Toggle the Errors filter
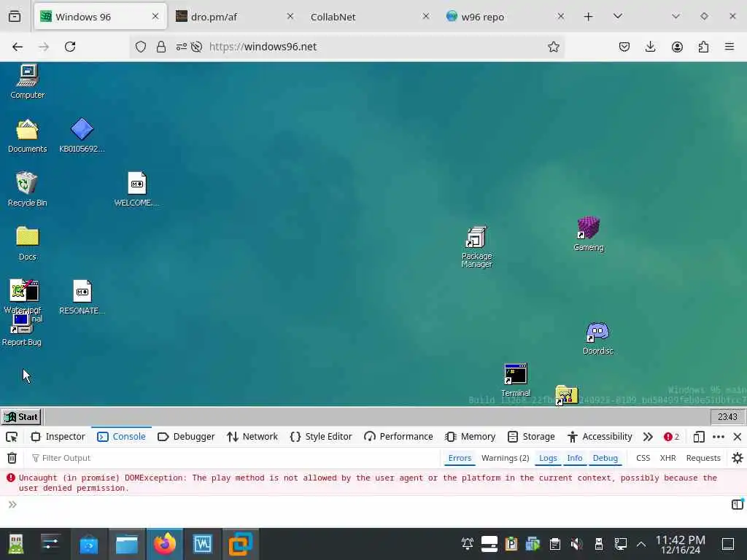Image resolution: width=747 pixels, height=560 pixels. pos(460,458)
